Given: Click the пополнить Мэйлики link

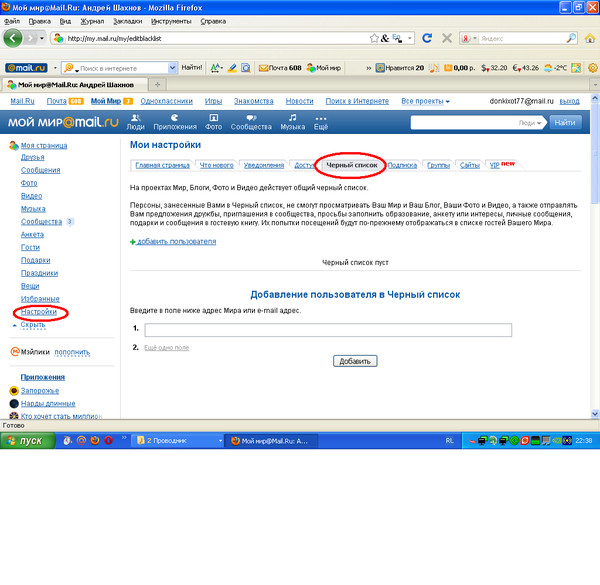Looking at the screenshot, I should tap(72, 352).
